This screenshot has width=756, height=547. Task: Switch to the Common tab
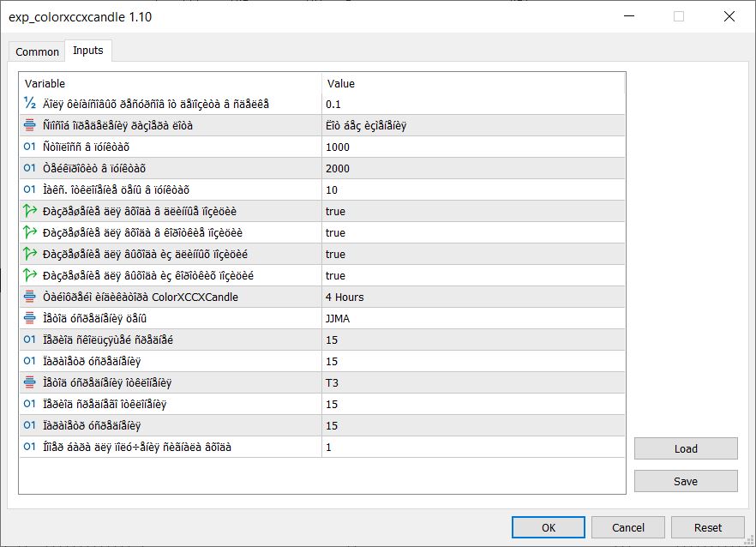[x=38, y=51]
